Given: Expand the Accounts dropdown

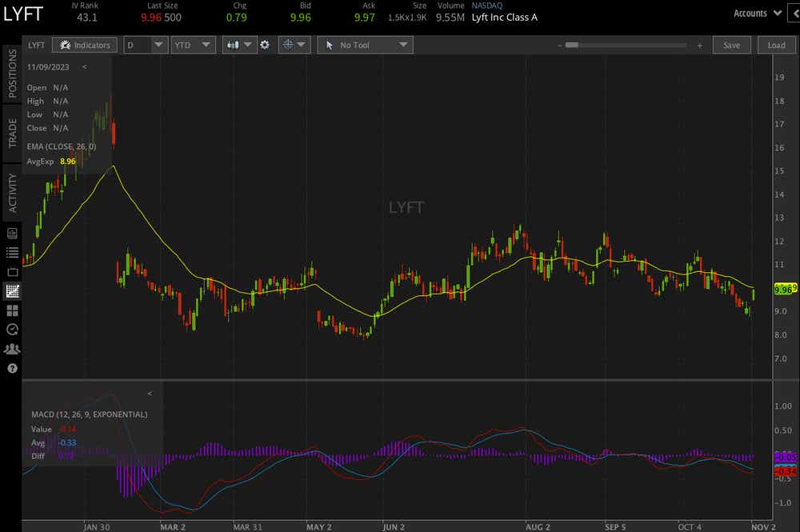Looking at the screenshot, I should point(757,14).
